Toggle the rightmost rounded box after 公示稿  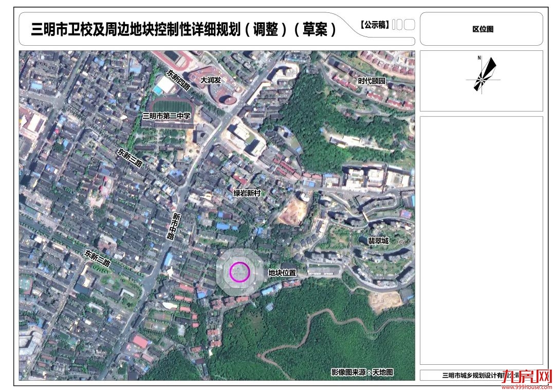410,23
